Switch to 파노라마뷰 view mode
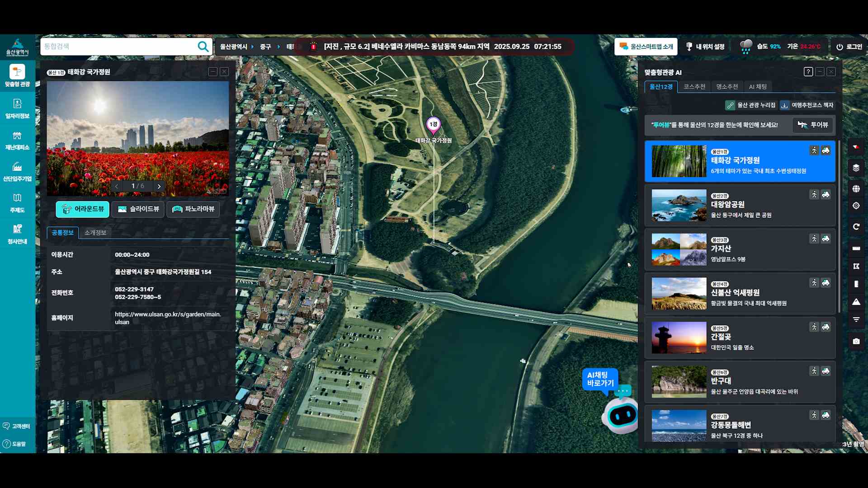 pyautogui.click(x=193, y=209)
